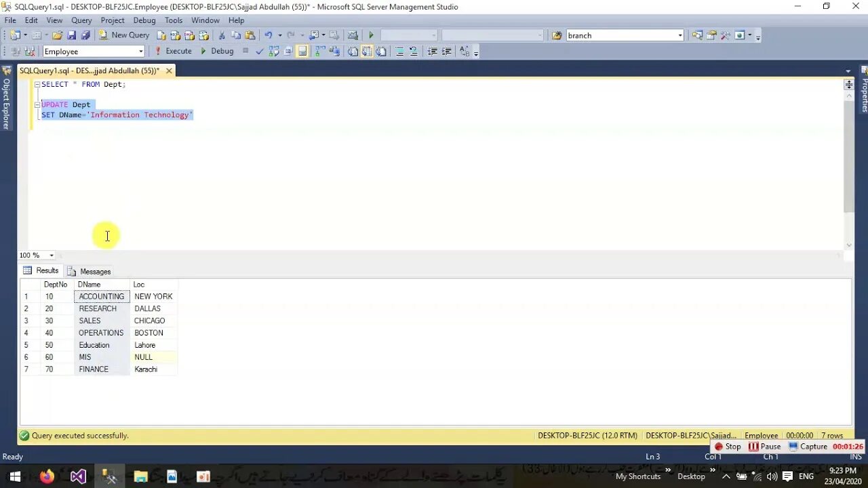Switch to the Messages tab
This screenshot has width=868, height=488.
click(89, 271)
